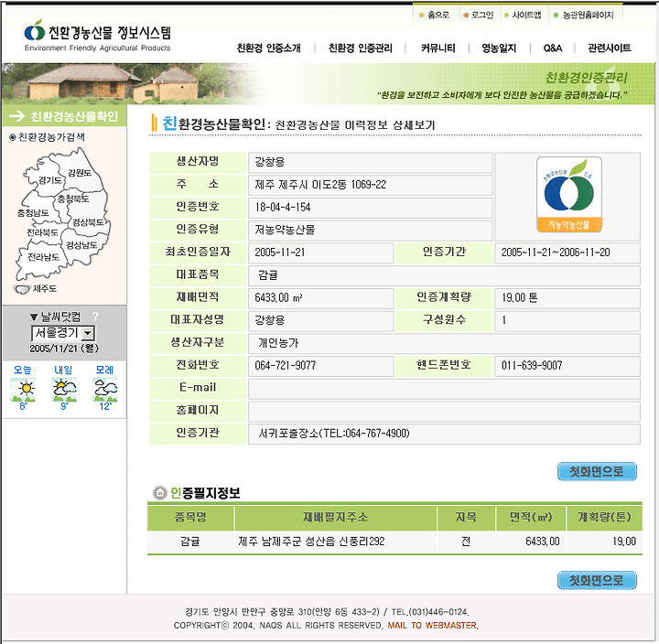Image resolution: width=659 pixels, height=644 pixels.
Task: Click mobile number 011-639-9007
Action: [532, 366]
